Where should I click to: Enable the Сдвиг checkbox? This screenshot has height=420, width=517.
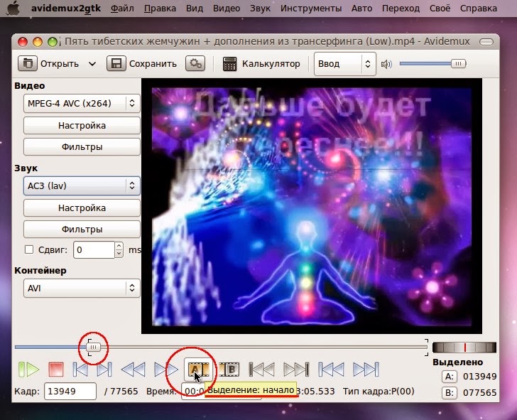point(29,249)
